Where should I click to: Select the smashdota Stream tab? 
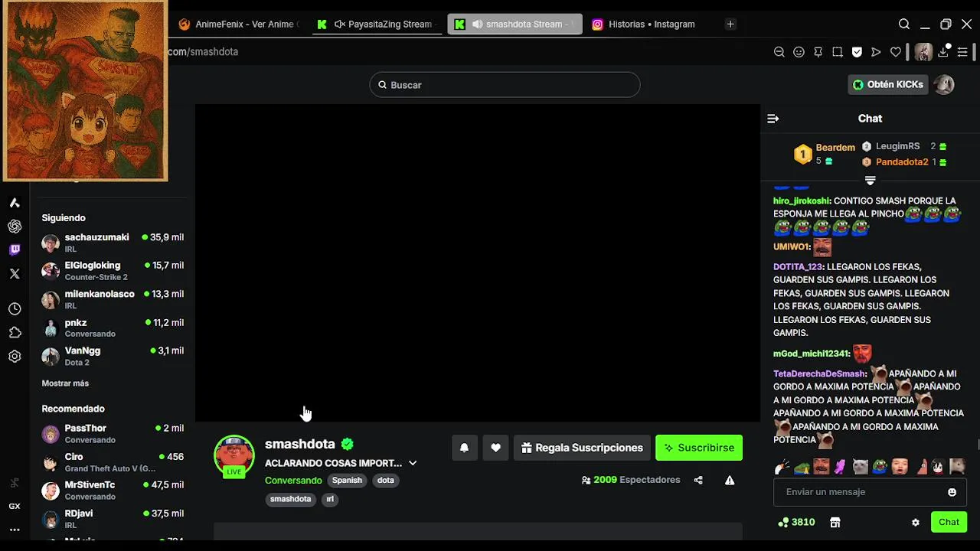(514, 24)
